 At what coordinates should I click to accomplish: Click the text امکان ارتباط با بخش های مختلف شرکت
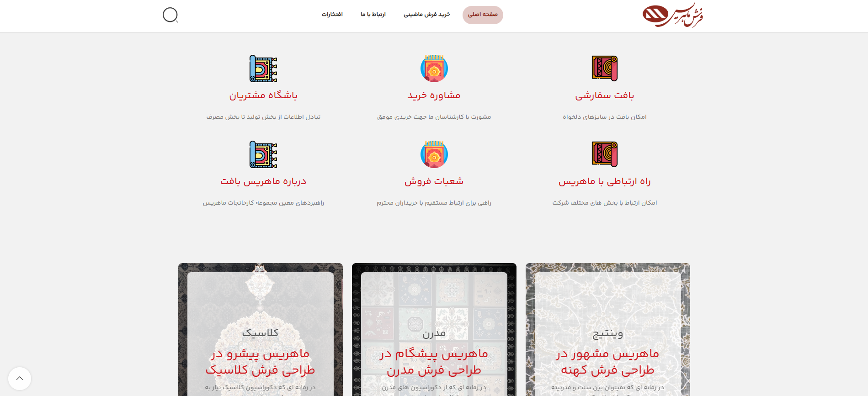pyautogui.click(x=604, y=203)
